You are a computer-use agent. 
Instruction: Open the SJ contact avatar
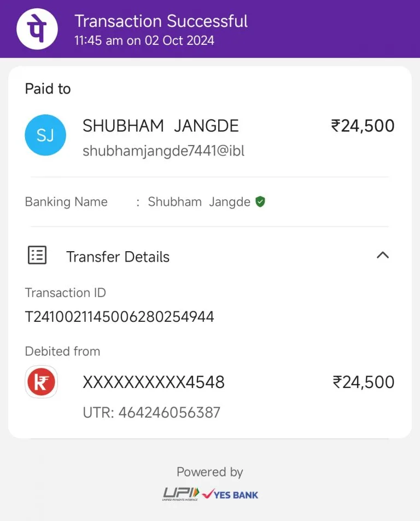45,135
